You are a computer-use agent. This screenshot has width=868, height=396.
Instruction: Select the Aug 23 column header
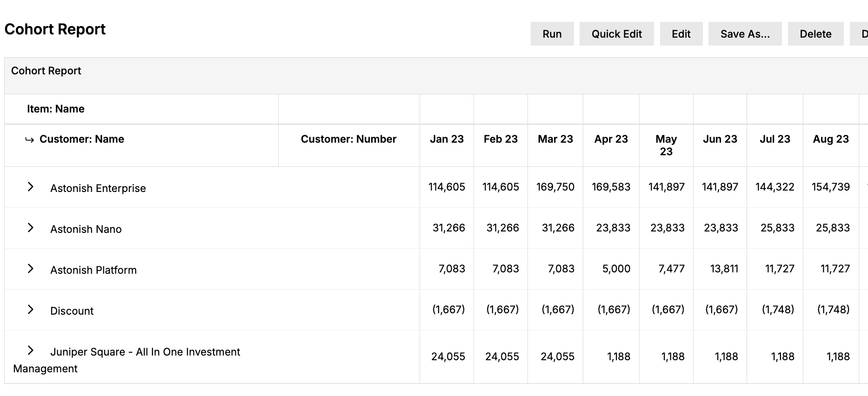coord(831,139)
